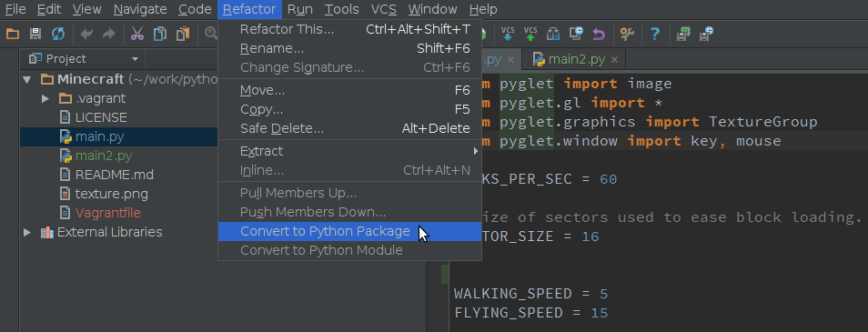868x332 pixels.
Task: Click the word mouse in import line
Action: (x=759, y=141)
